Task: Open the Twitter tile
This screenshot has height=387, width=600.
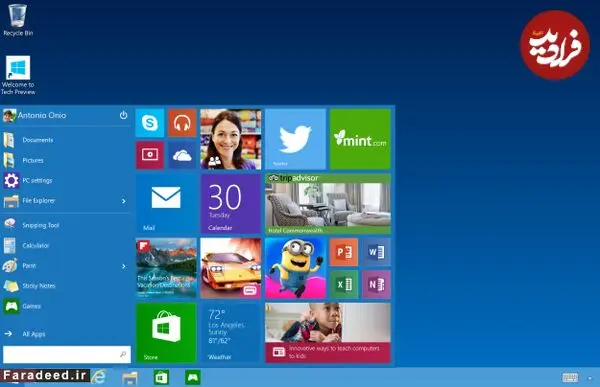Action: (295, 139)
